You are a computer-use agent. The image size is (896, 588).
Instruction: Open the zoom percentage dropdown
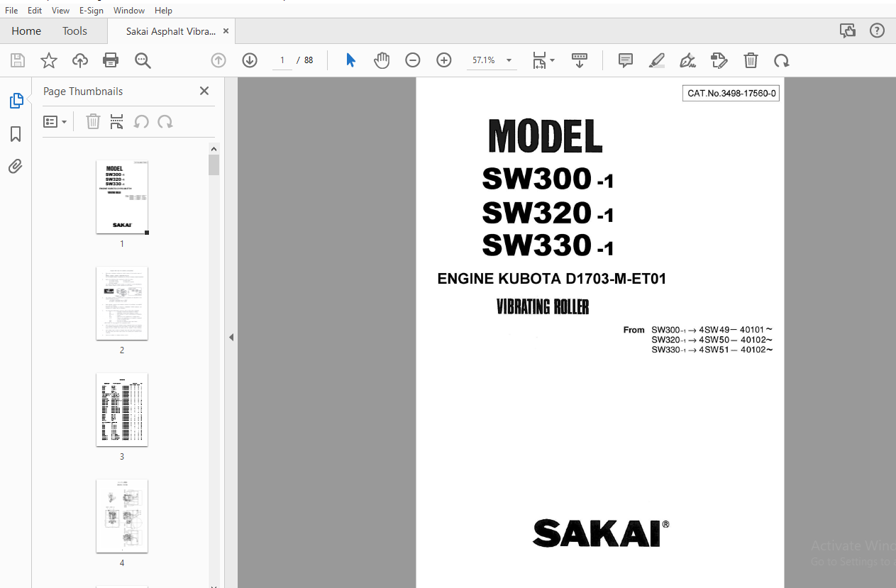point(509,60)
